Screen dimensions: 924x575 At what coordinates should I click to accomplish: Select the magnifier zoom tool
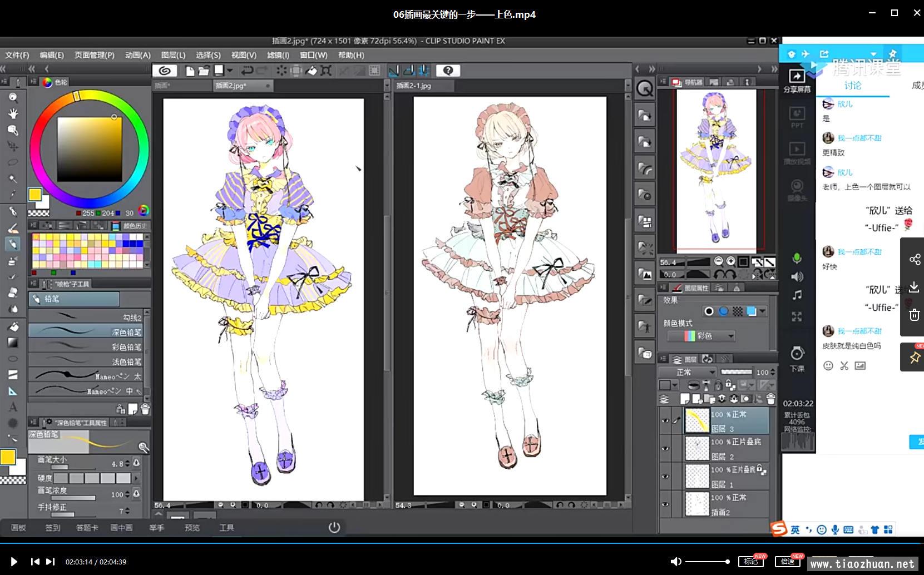[x=12, y=98]
